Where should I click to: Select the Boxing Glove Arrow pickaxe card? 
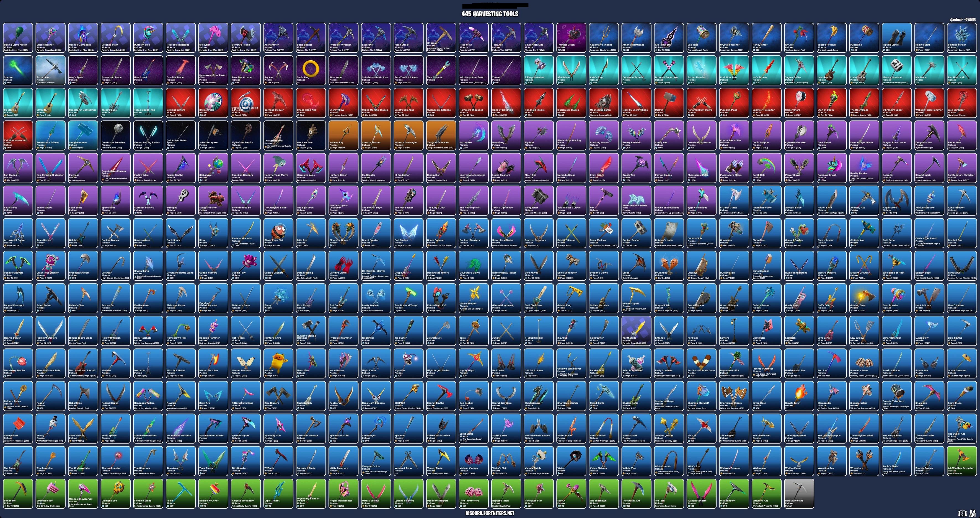click(x=17, y=37)
